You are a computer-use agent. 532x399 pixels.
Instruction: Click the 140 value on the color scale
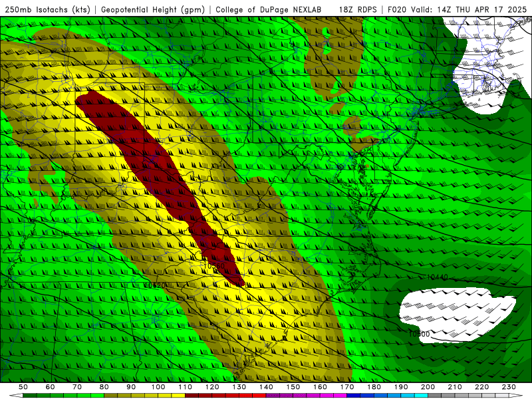[266, 387]
